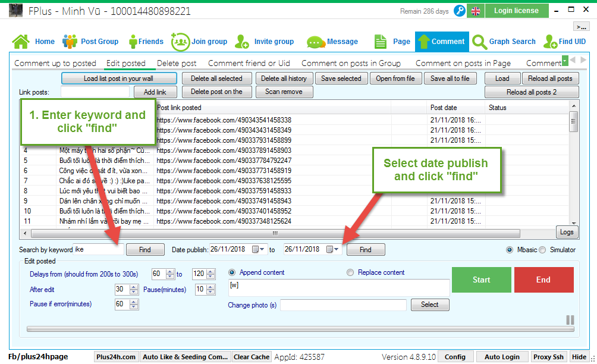
Task: Open Comment on posts in Group tab
Action: (351, 63)
